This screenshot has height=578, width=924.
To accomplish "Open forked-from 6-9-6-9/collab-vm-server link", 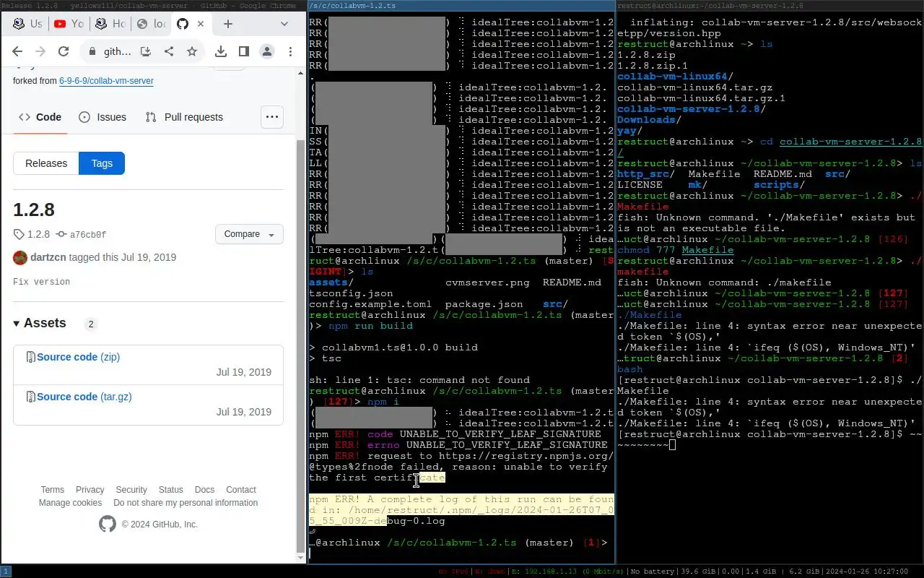I will click(x=106, y=81).
